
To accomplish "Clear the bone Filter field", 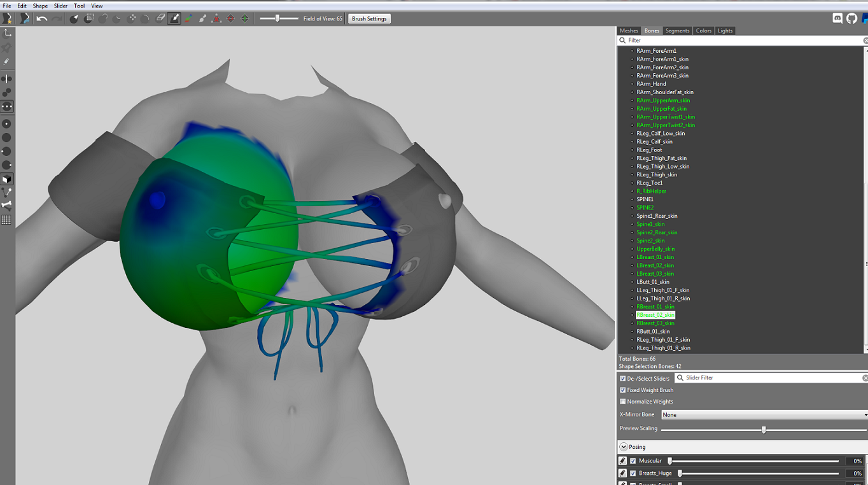I will pos(865,40).
